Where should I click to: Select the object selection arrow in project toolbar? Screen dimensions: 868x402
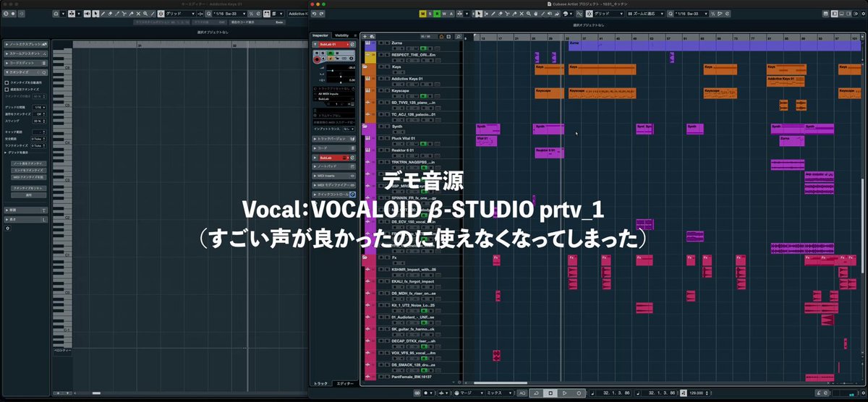[479, 13]
